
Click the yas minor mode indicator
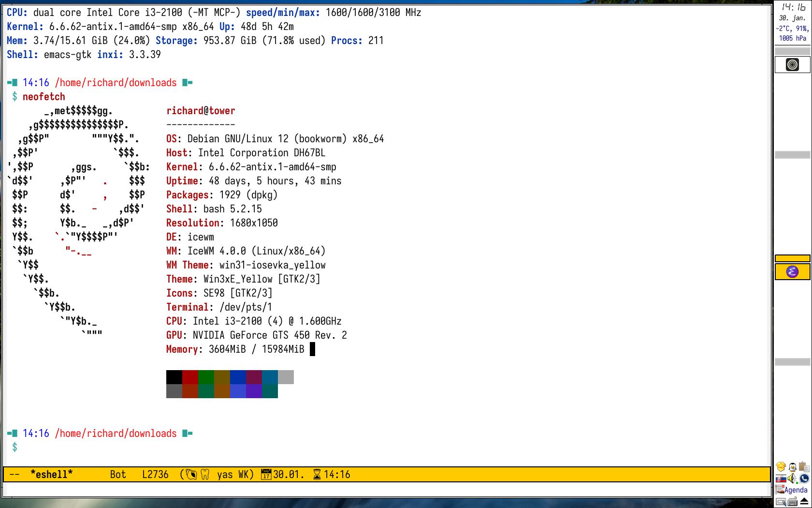[225, 475]
